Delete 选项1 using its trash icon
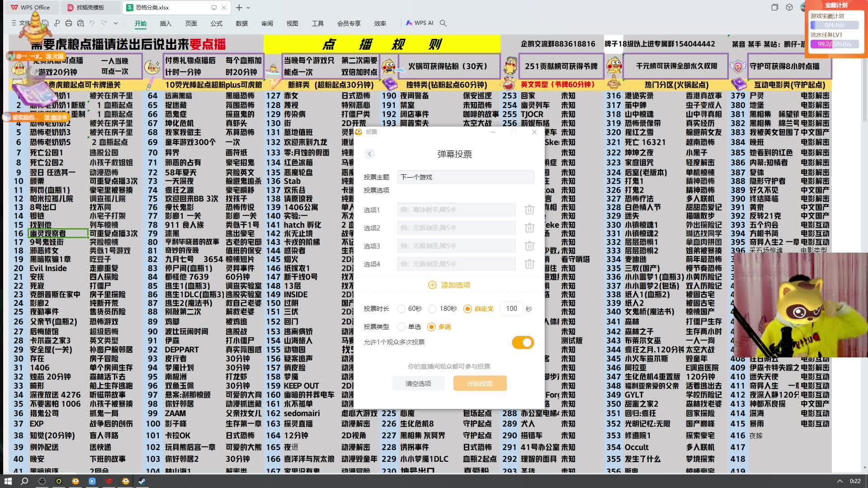Image resolution: width=868 pixels, height=488 pixels. pos(529,210)
